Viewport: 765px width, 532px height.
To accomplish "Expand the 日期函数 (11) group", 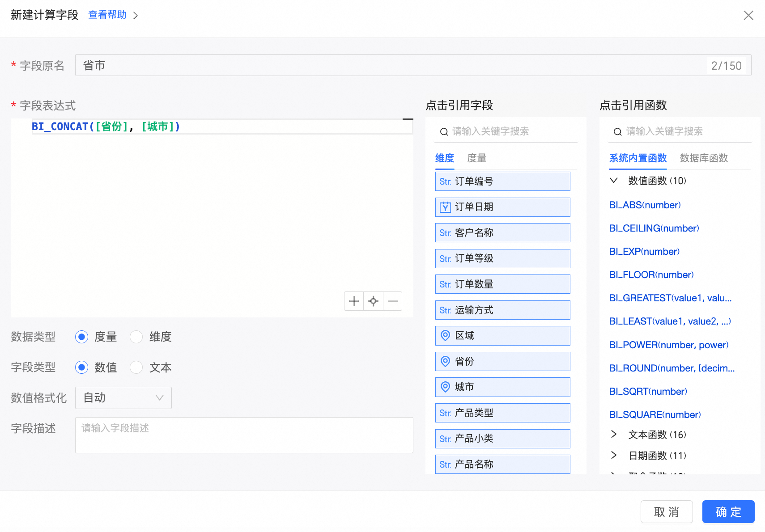I will pyautogui.click(x=614, y=456).
